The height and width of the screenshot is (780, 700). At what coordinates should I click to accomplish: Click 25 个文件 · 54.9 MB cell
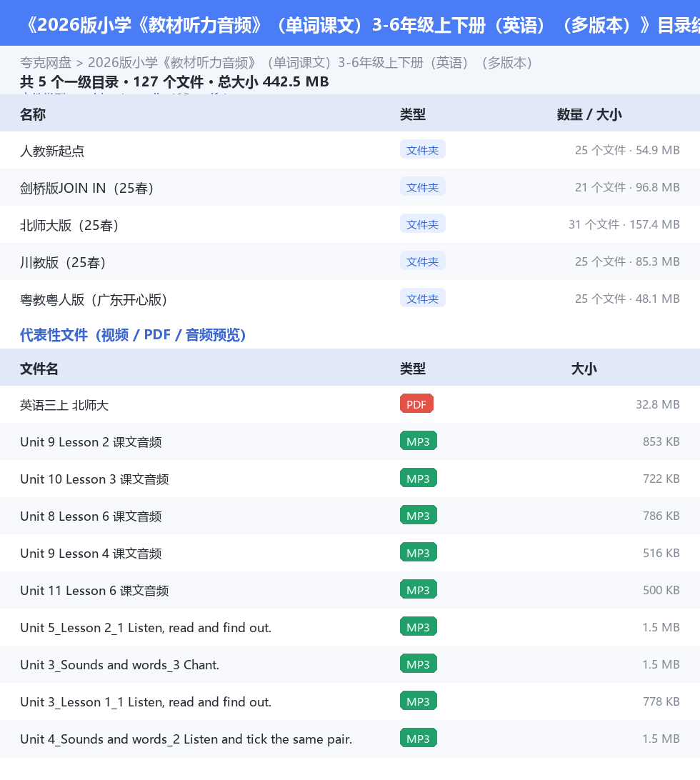pyautogui.click(x=627, y=150)
